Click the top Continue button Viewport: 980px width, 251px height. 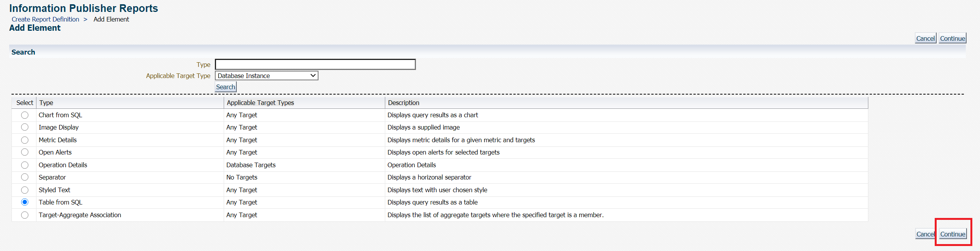952,38
